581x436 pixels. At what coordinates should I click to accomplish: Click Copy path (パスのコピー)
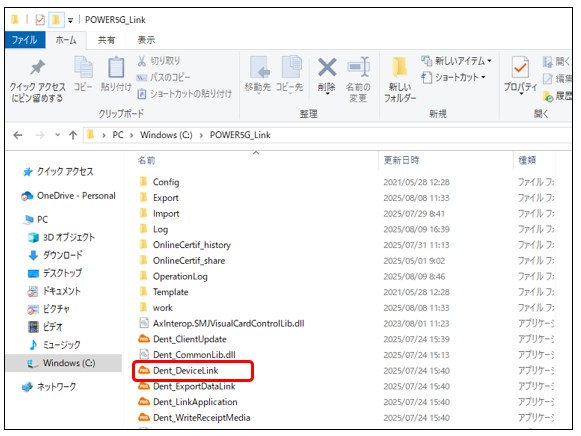[x=163, y=77]
